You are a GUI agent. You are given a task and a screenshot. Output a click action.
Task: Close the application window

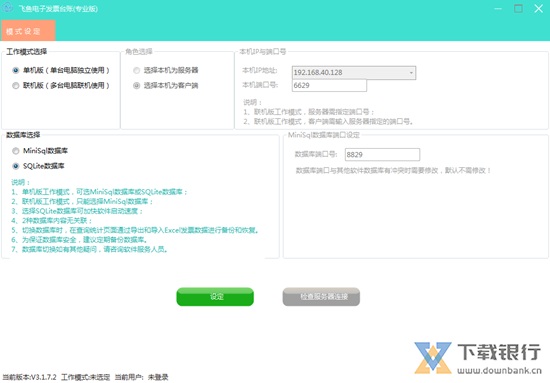[x=539, y=8]
